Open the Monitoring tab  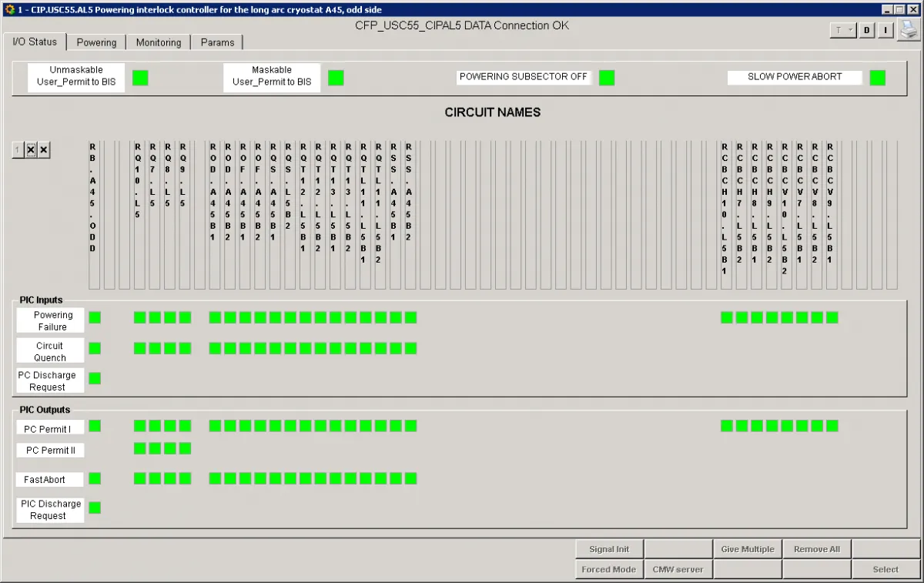click(159, 42)
